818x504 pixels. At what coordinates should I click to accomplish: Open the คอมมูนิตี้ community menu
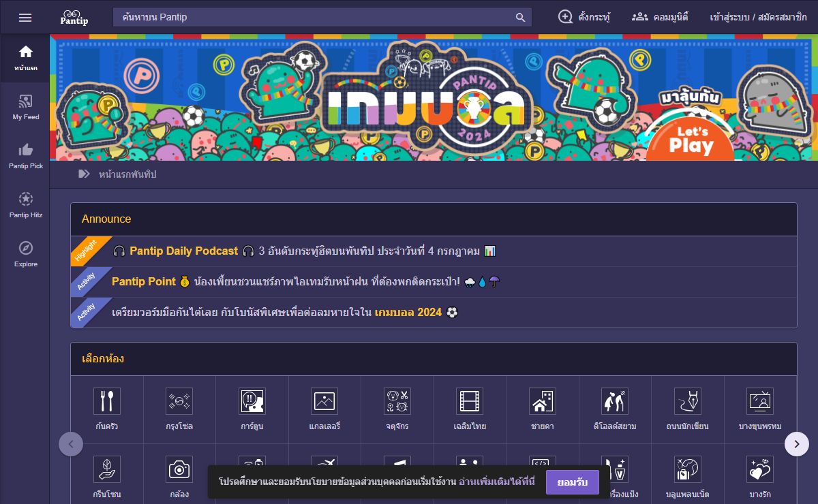(659, 17)
